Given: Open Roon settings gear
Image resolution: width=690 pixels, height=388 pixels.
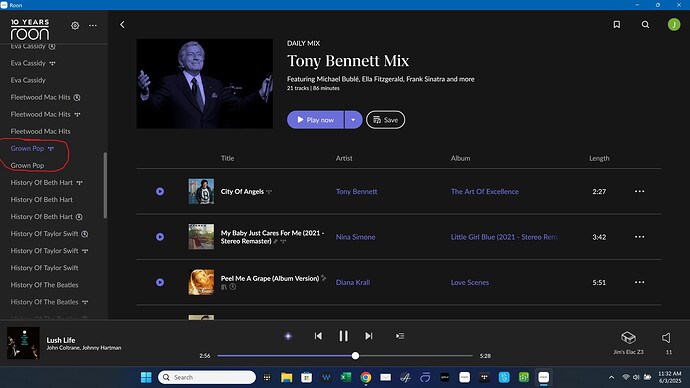Looking at the screenshot, I should coord(75,26).
